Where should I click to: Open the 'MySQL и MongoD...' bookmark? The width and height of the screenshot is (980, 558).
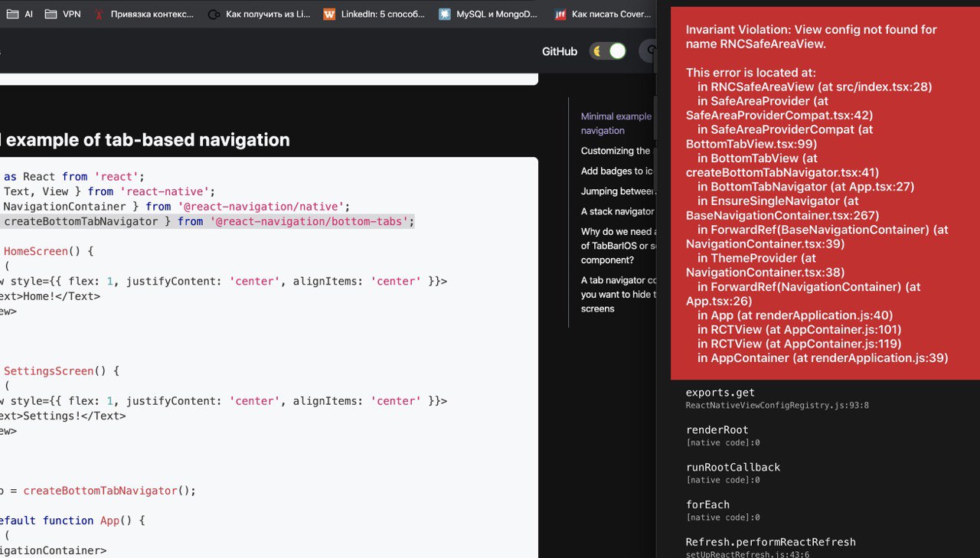point(488,14)
